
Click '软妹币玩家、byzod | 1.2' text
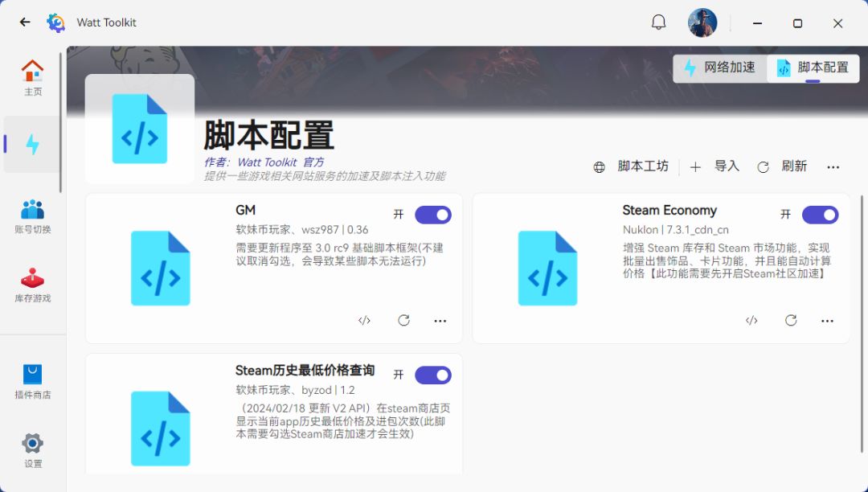click(x=295, y=390)
